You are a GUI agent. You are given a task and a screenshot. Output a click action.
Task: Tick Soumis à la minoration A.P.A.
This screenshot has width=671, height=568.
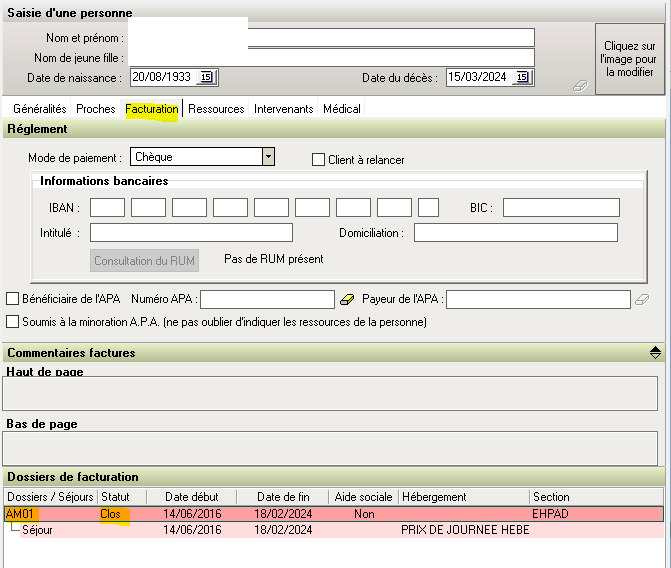(x=13, y=322)
